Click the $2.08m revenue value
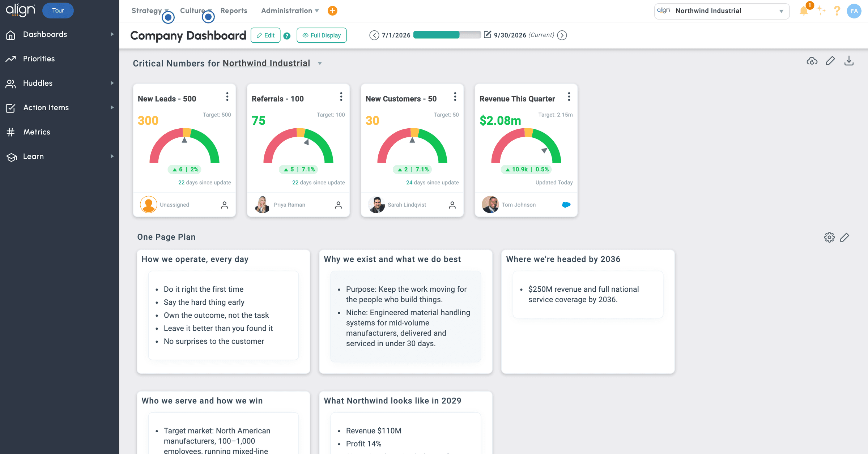The image size is (868, 454). coord(500,121)
